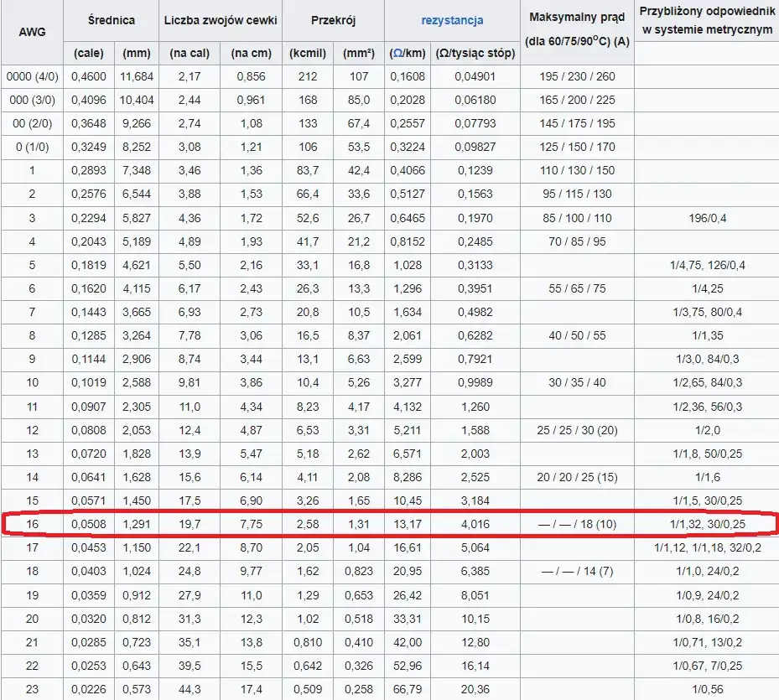Click the AWG cell 0000 (4/0)
779x700 pixels.
[x=33, y=76]
